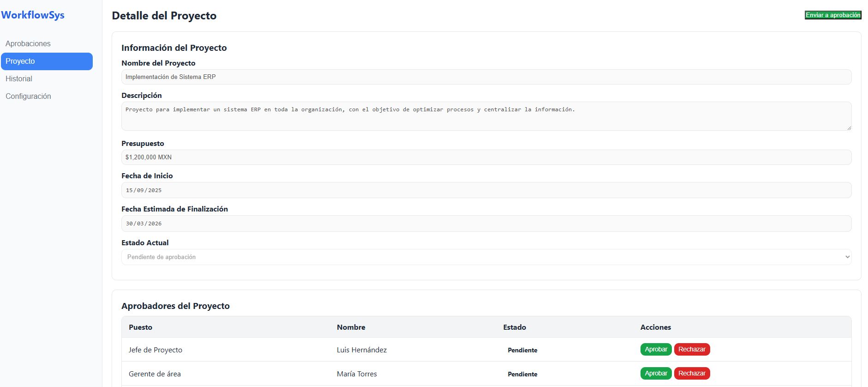Click the Presupuesto input field
The width and height of the screenshot is (868, 387).
486,157
